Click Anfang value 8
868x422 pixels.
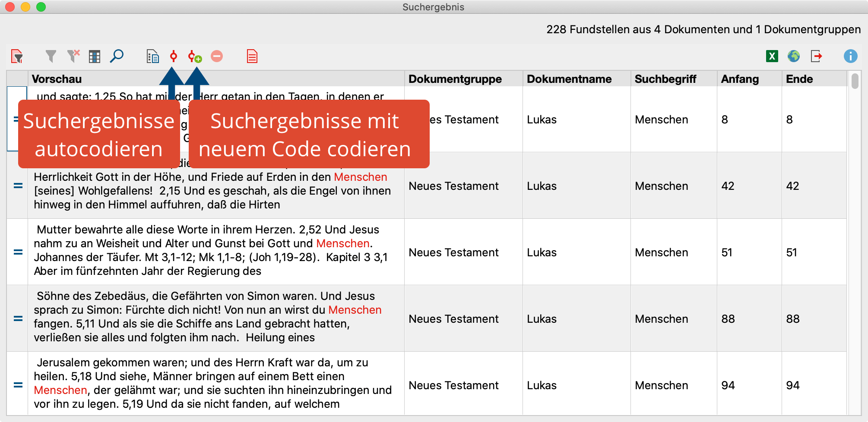(725, 120)
